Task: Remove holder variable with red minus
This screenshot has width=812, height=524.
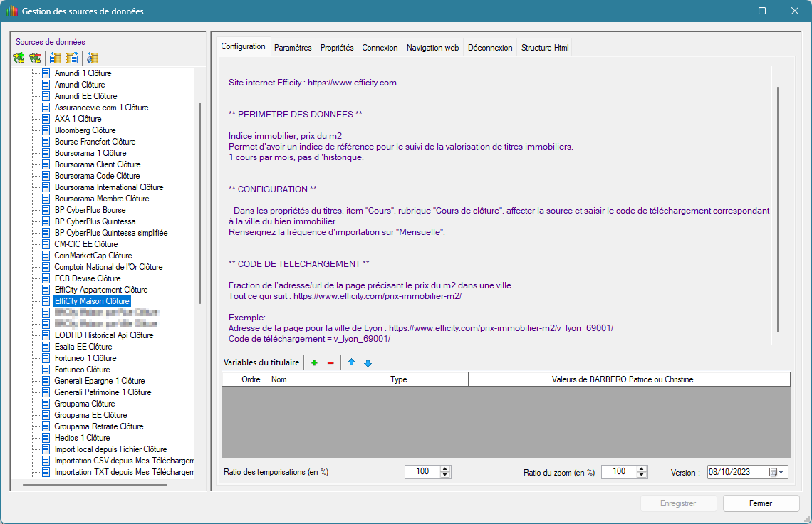Action: pos(330,363)
